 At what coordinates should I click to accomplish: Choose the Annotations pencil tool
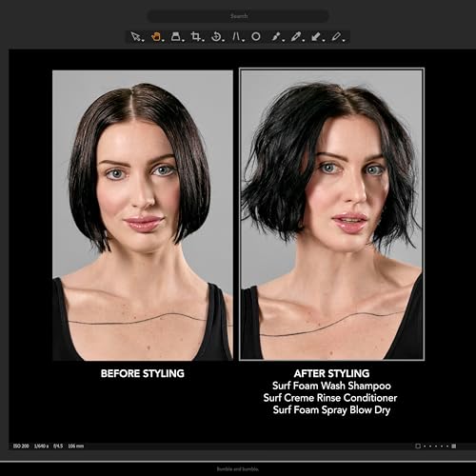click(337, 37)
